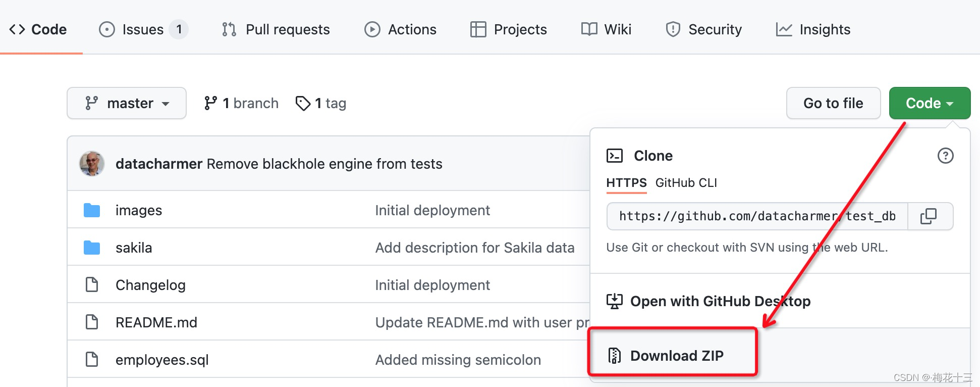
Task: Click the README.md file icon
Action: click(92, 322)
